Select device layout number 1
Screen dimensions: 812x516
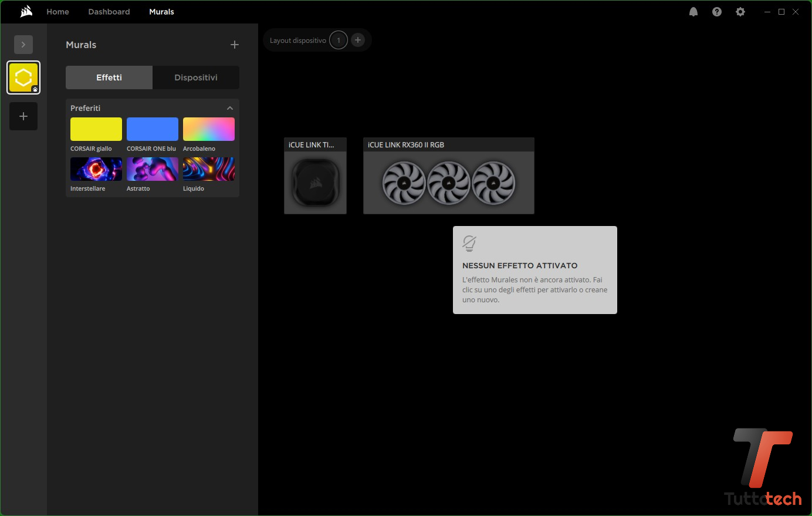click(x=339, y=40)
